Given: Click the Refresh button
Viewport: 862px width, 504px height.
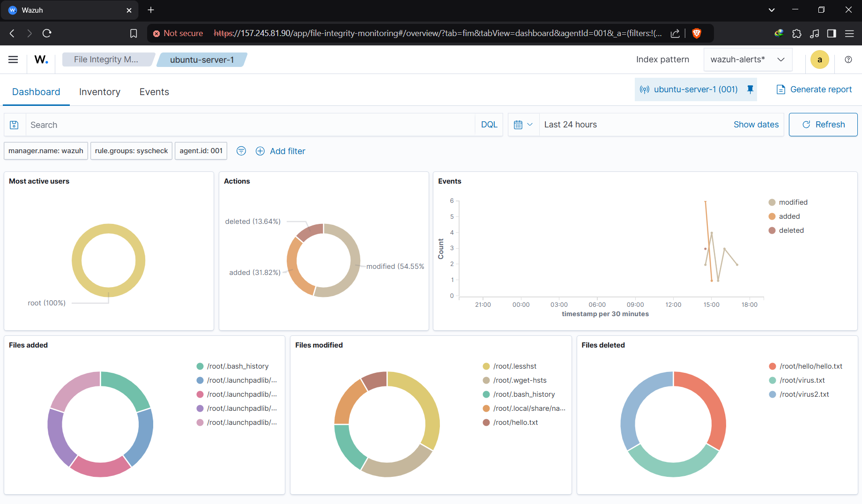Looking at the screenshot, I should [x=823, y=125].
